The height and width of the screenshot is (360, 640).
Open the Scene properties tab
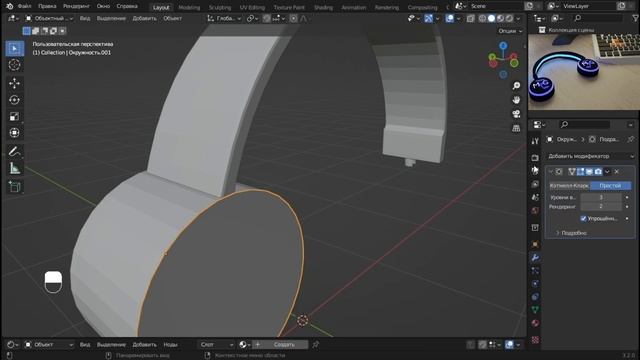click(x=535, y=197)
